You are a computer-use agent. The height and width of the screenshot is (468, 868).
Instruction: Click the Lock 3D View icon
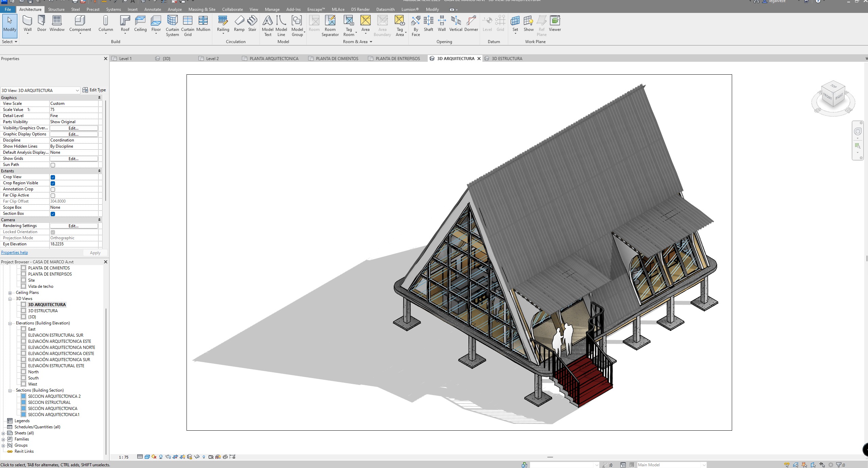[190, 457]
